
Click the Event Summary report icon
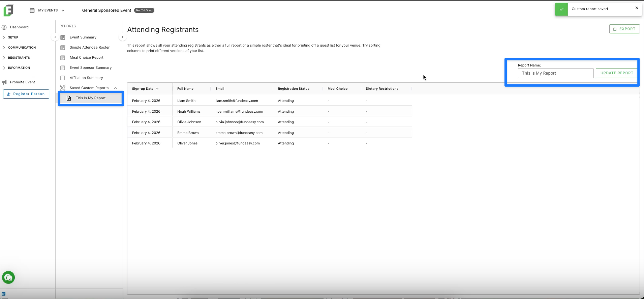(63, 37)
